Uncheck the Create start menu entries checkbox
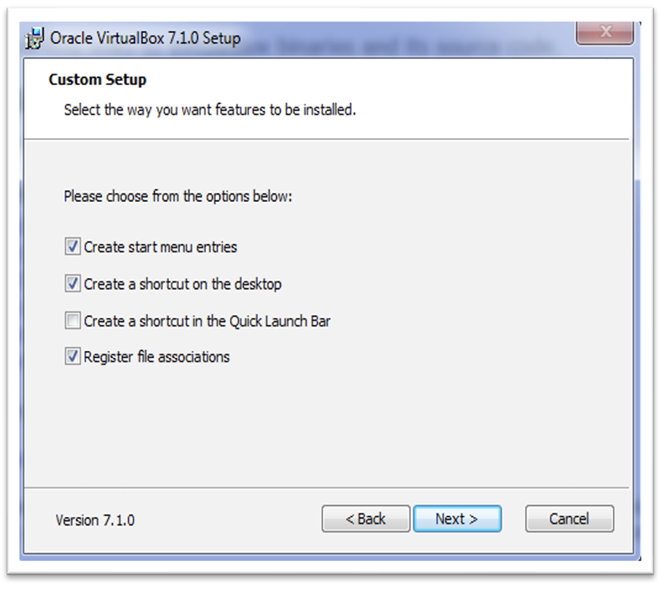 point(72,246)
